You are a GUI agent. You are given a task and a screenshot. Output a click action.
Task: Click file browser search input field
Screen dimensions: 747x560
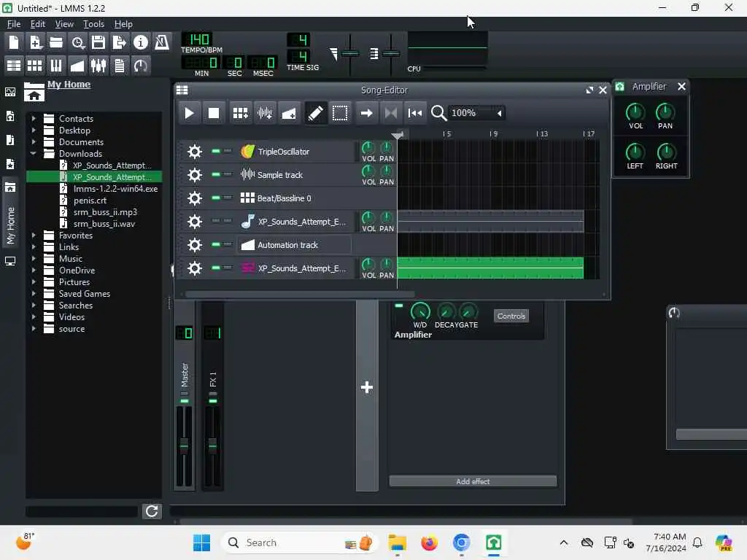(82, 511)
